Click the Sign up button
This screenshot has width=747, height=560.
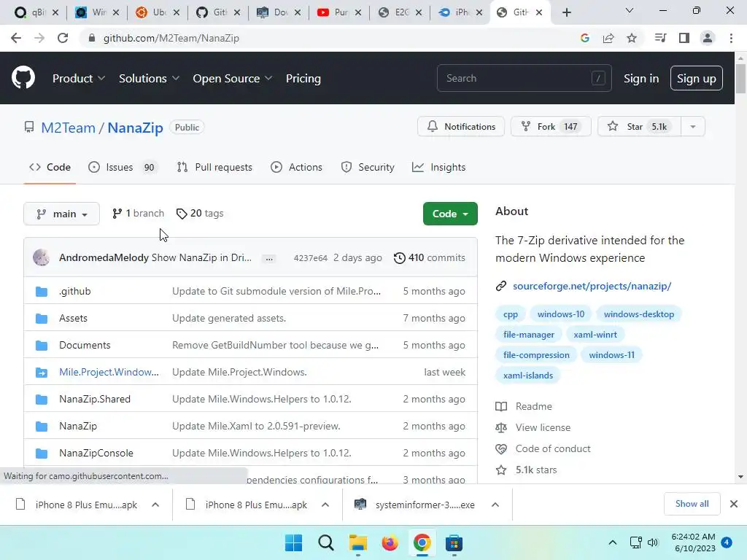coord(696,78)
